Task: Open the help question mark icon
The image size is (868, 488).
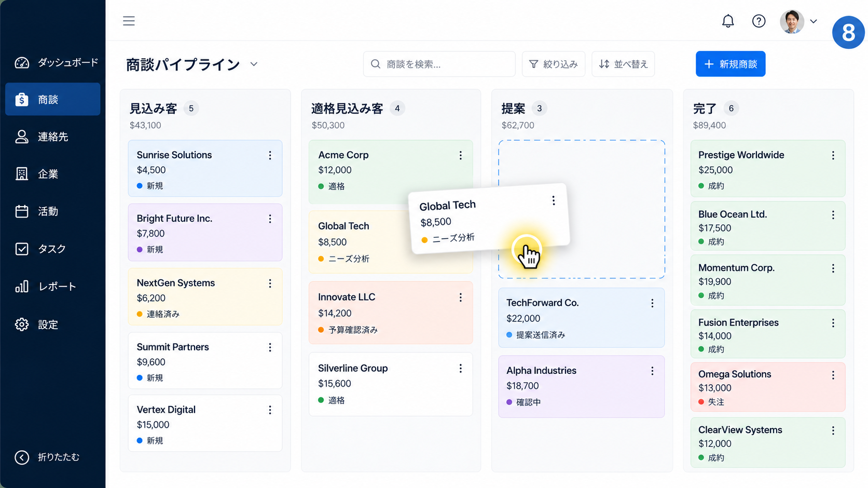Action: pyautogui.click(x=759, y=21)
